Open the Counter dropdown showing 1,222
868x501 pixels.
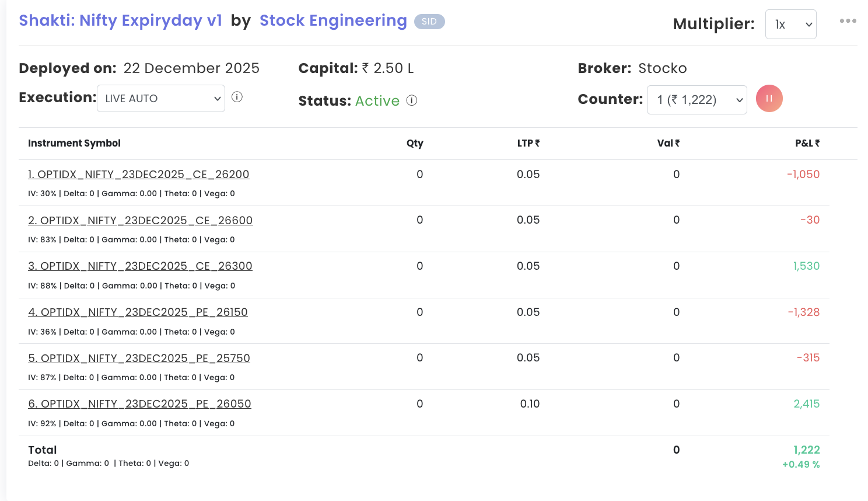point(696,100)
